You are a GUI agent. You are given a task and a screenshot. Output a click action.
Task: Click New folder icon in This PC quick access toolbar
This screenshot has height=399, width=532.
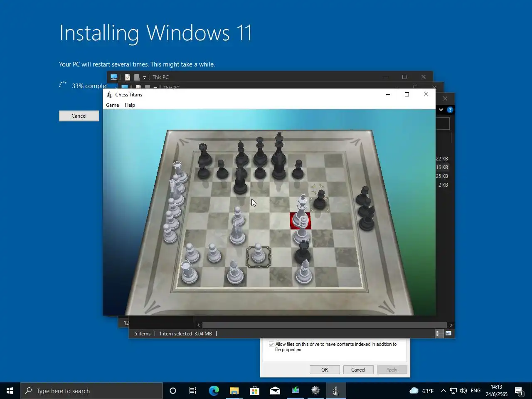137,77
